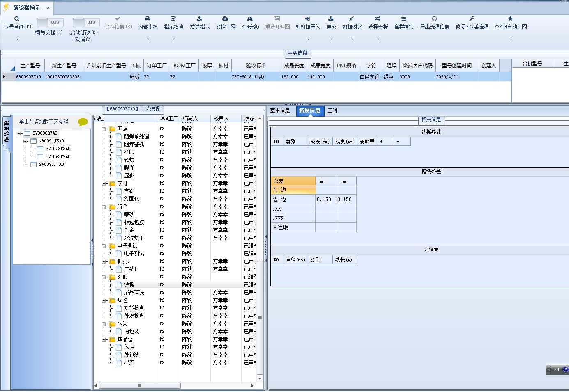Click the 重选开料图 image icon

(277, 18)
